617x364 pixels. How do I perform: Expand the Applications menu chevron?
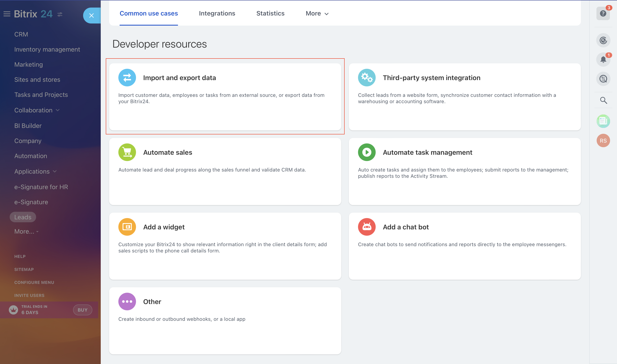pos(55,171)
